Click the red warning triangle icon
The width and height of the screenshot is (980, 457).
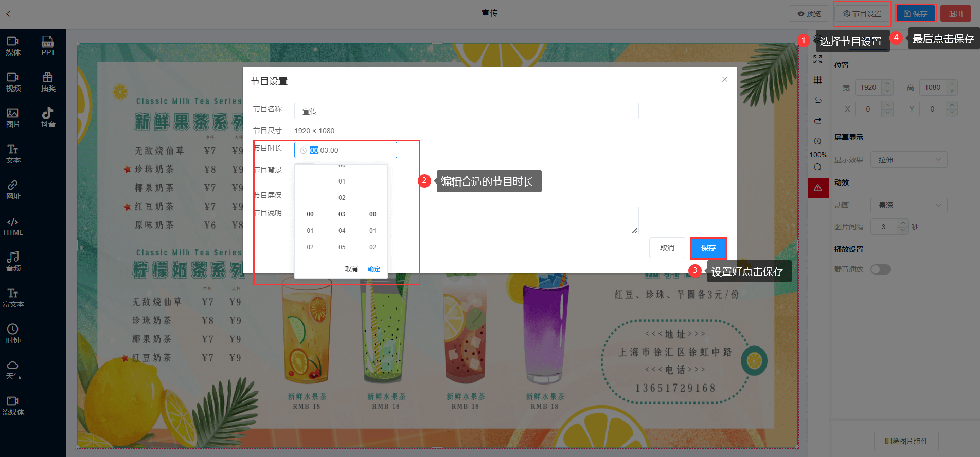[818, 188]
